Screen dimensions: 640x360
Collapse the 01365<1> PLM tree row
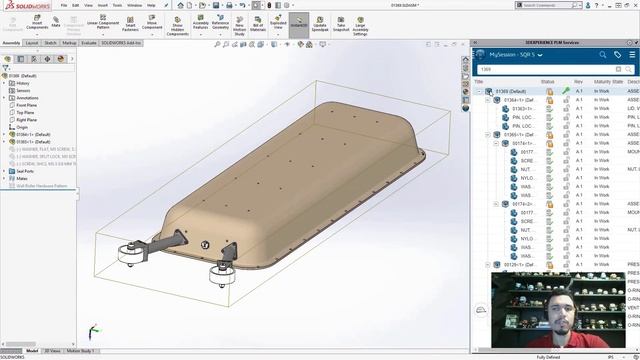(x=487, y=135)
